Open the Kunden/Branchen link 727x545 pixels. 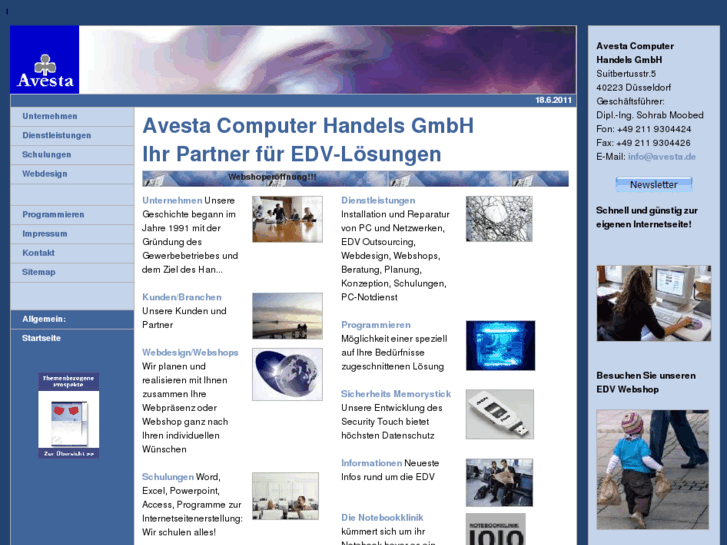[x=182, y=297]
